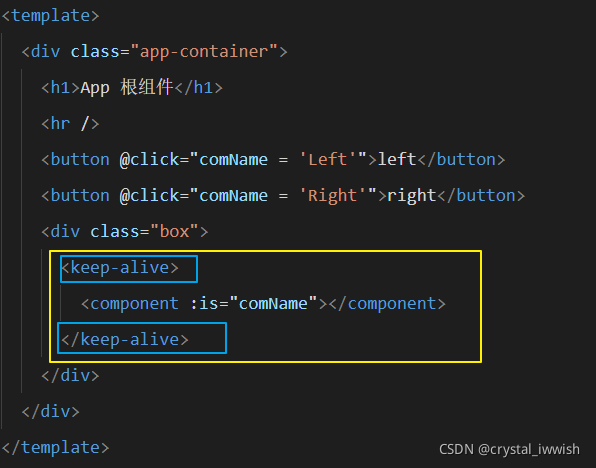
Task: Click the :is attribute on component
Action: 206,303
